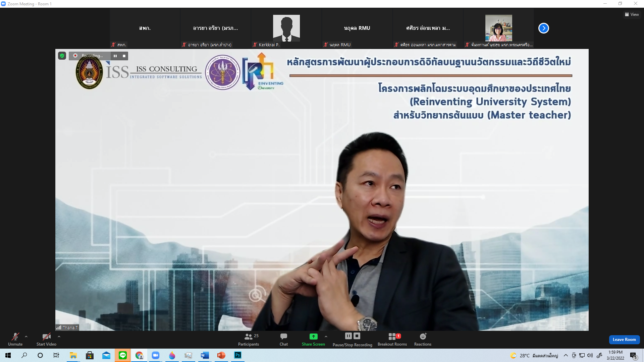
Task: Select Kerkkrai P. participant thumbnail
Action: coord(286,28)
